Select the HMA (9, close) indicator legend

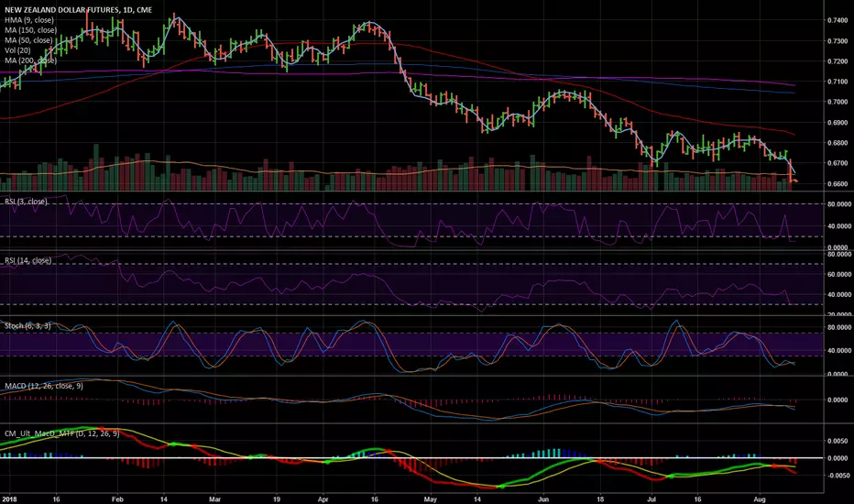coord(29,20)
